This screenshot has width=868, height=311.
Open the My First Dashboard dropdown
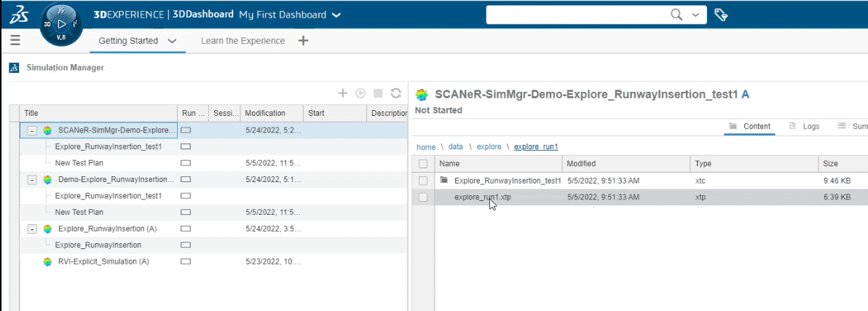coord(336,15)
